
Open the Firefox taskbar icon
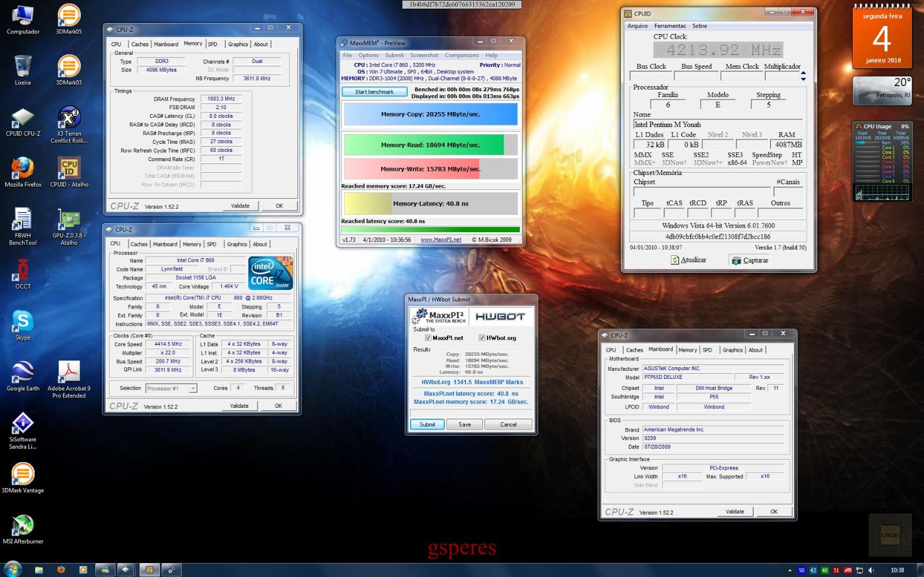click(x=61, y=570)
